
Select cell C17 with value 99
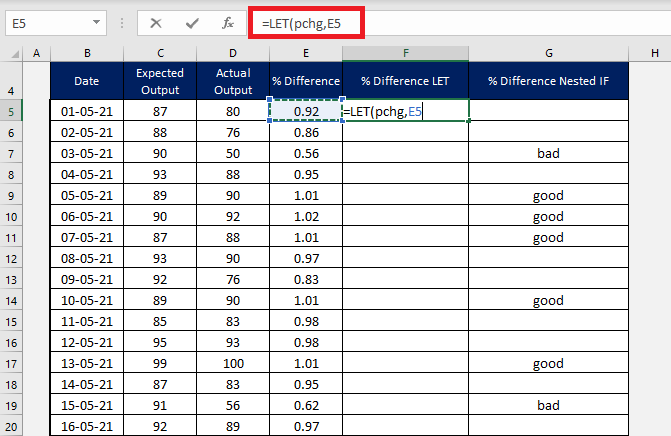(x=160, y=363)
